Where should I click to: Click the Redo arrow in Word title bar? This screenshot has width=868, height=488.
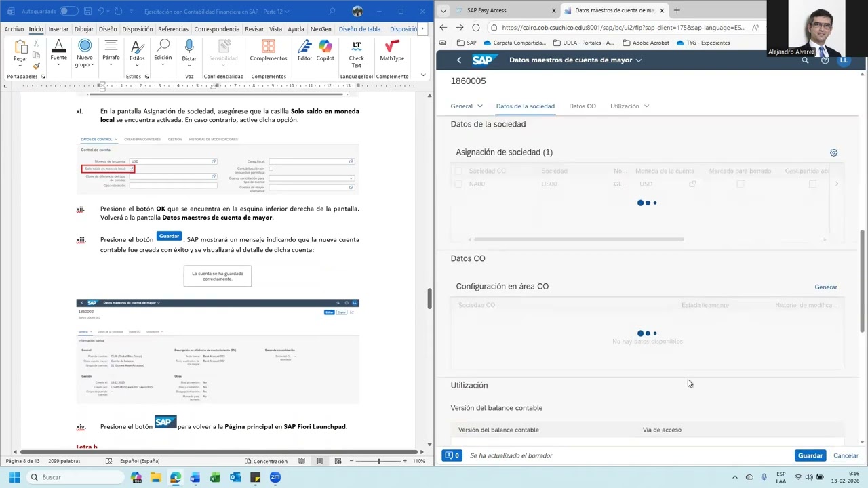point(119,12)
